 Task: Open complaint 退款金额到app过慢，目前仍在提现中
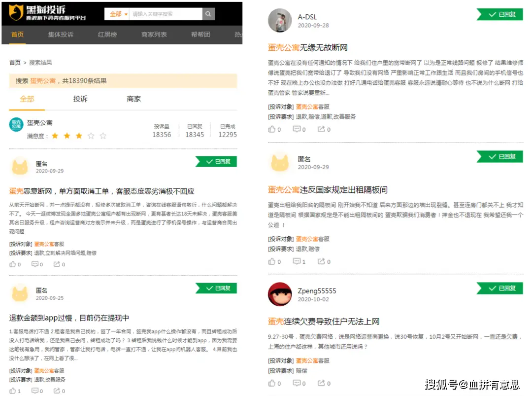(69, 318)
